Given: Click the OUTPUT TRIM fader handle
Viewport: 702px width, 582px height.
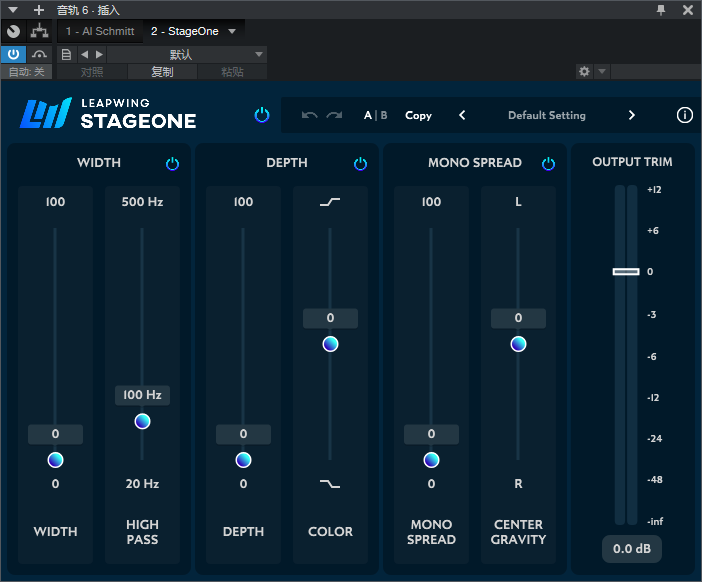Looking at the screenshot, I should click(x=626, y=271).
